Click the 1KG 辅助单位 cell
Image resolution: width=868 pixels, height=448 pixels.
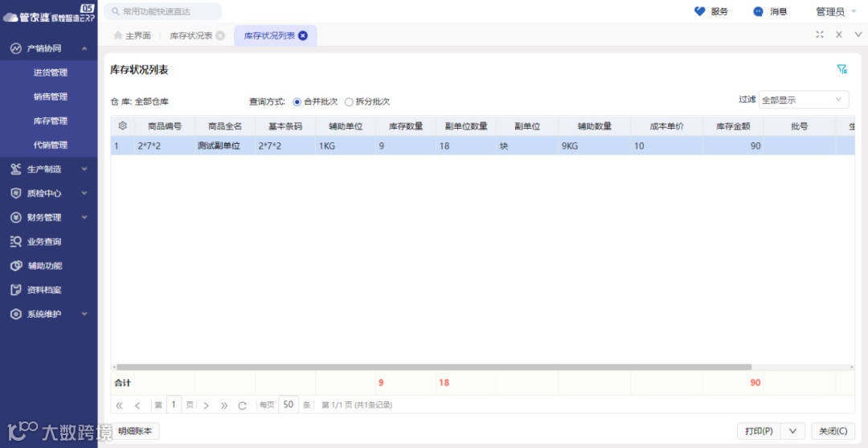point(346,146)
